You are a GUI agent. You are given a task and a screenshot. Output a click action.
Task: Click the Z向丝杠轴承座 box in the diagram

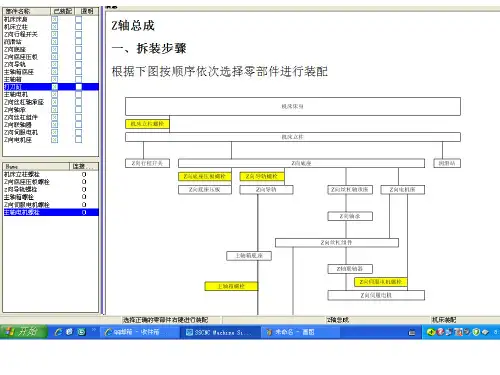(350, 190)
